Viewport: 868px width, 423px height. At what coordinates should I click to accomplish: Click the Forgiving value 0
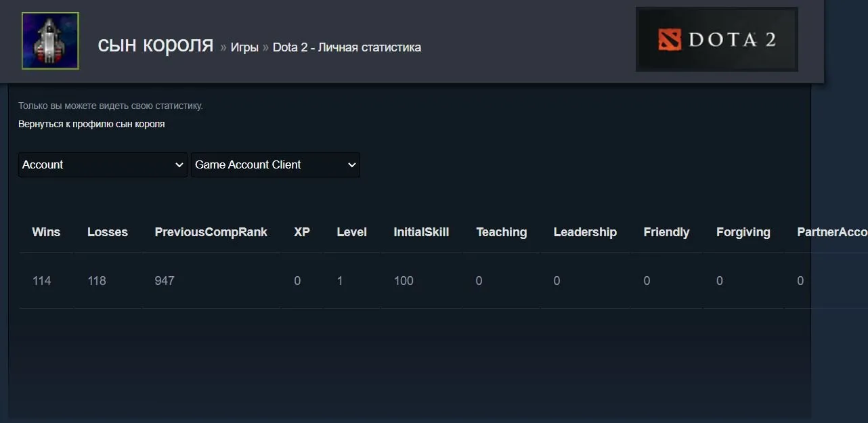coord(720,281)
